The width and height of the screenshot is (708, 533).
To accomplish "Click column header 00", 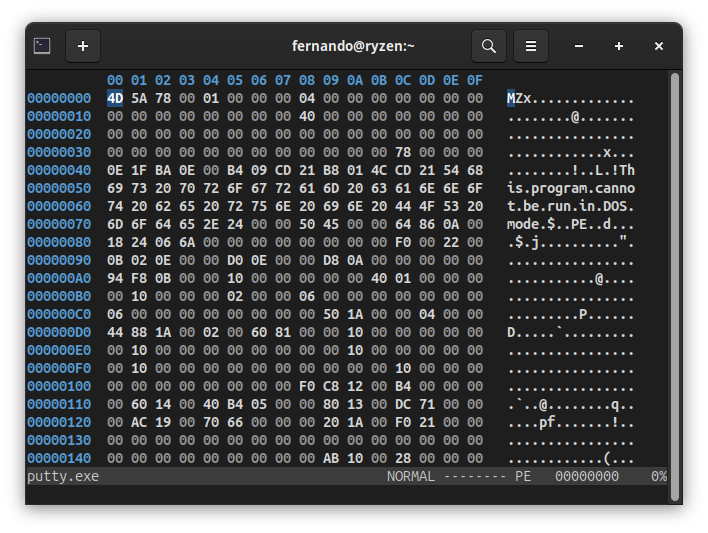I will coord(115,80).
